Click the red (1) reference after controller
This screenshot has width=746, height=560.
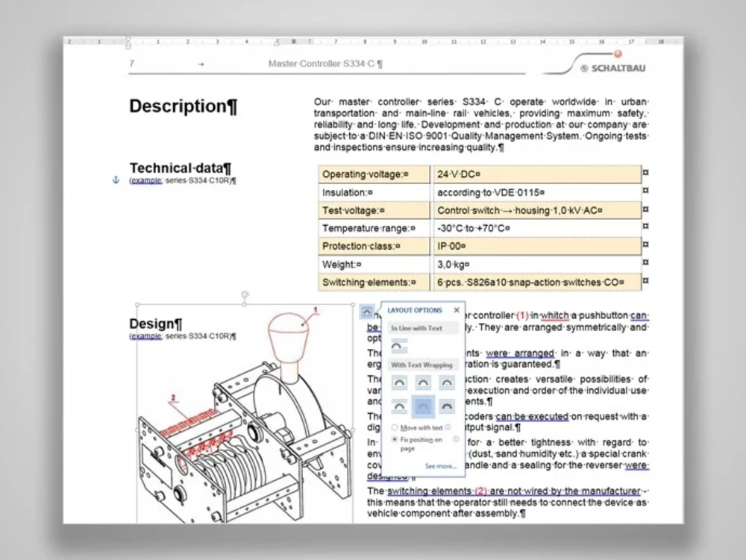point(522,315)
